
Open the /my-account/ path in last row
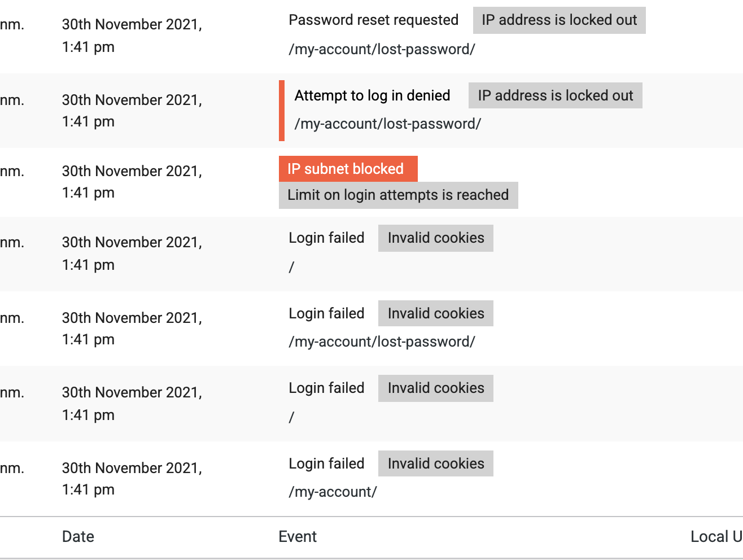[x=333, y=492]
